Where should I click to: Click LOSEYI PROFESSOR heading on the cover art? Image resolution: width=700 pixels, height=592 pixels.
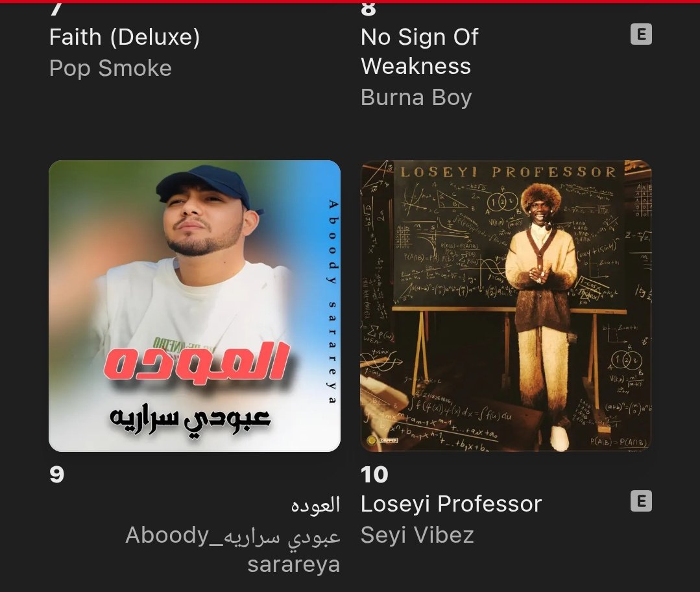click(x=507, y=172)
